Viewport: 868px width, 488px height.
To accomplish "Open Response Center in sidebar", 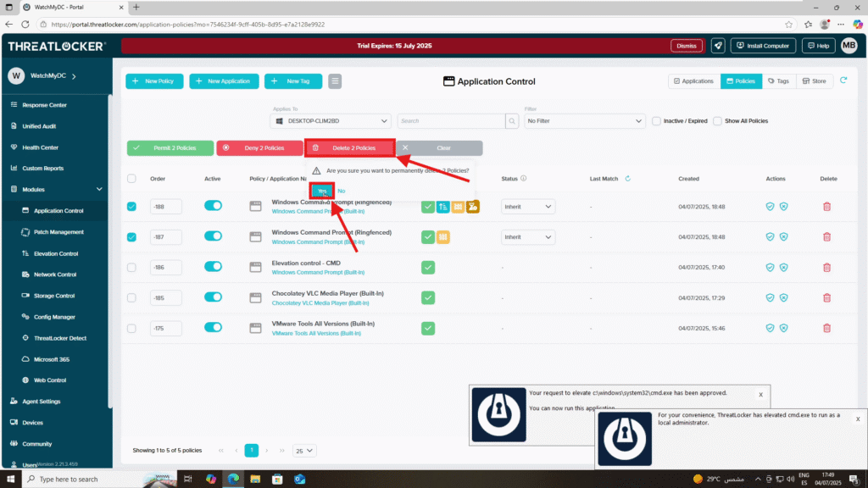I will pos(44,105).
